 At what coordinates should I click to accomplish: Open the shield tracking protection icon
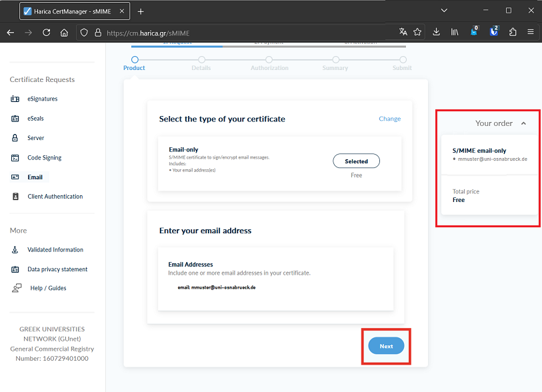pyautogui.click(x=84, y=33)
